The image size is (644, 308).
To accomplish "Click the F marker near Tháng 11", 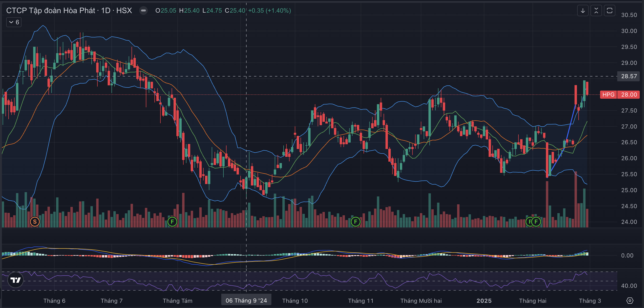I will (x=355, y=222).
